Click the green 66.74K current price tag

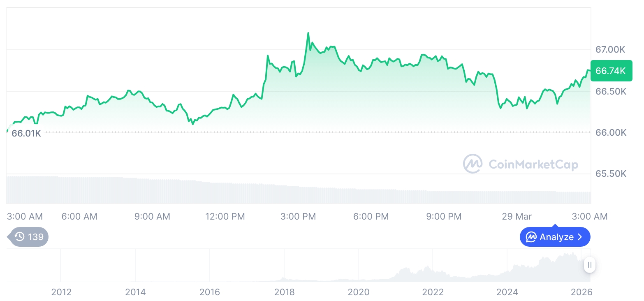[610, 71]
